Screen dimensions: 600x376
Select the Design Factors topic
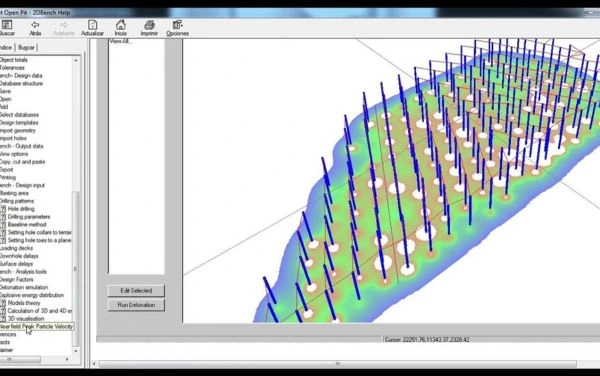[17, 279]
